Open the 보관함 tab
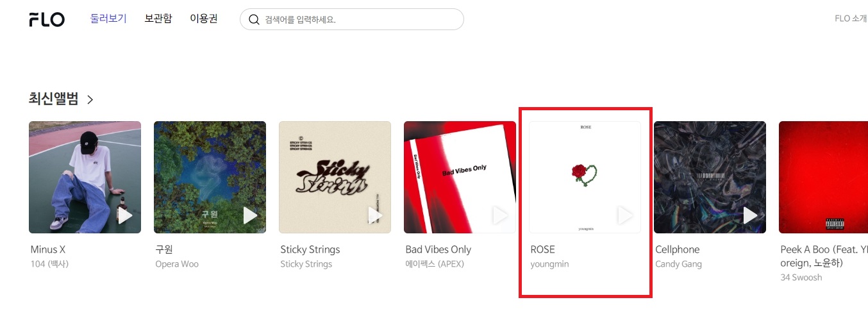868x309 pixels. 158,19
